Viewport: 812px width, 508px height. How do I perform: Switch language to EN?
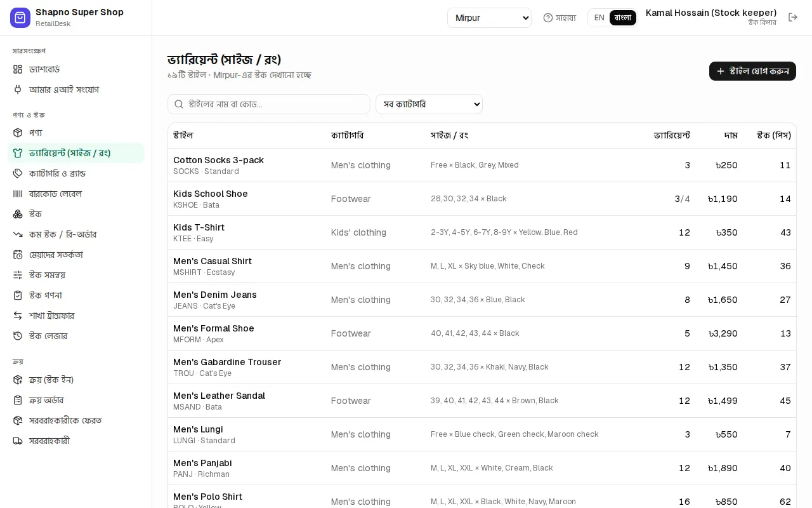(x=599, y=18)
